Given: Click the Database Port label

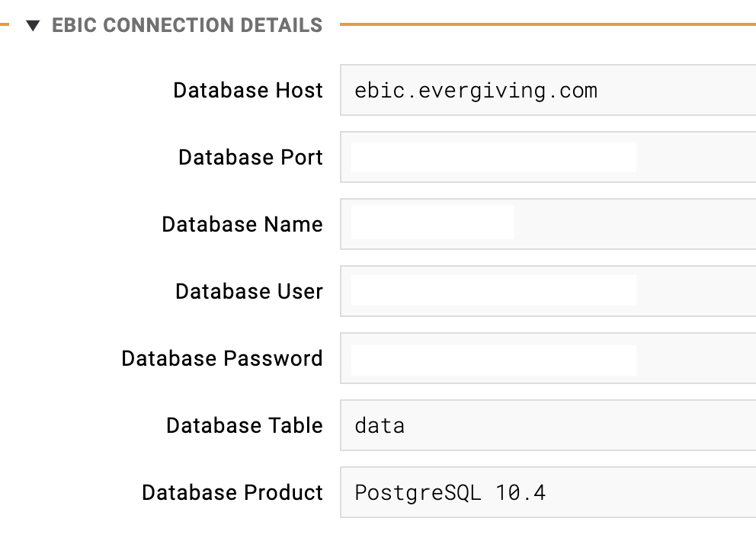Looking at the screenshot, I should (x=251, y=157).
